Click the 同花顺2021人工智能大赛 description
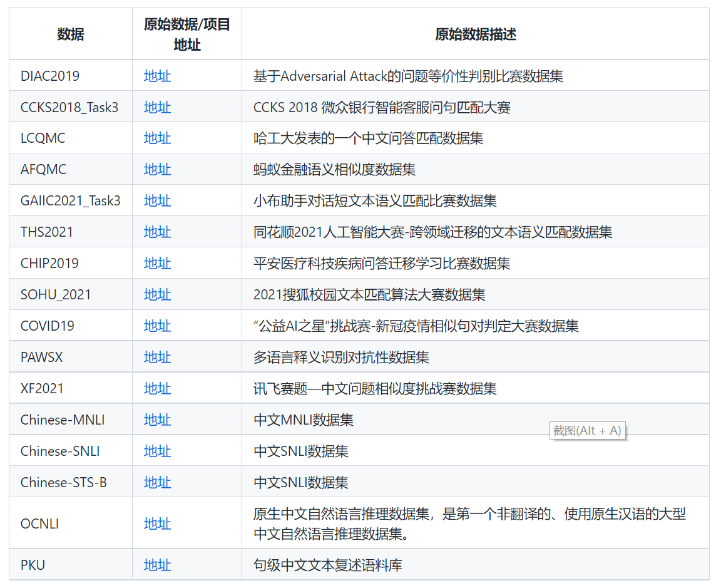Viewport: 721px width, 588px height. coord(432,232)
